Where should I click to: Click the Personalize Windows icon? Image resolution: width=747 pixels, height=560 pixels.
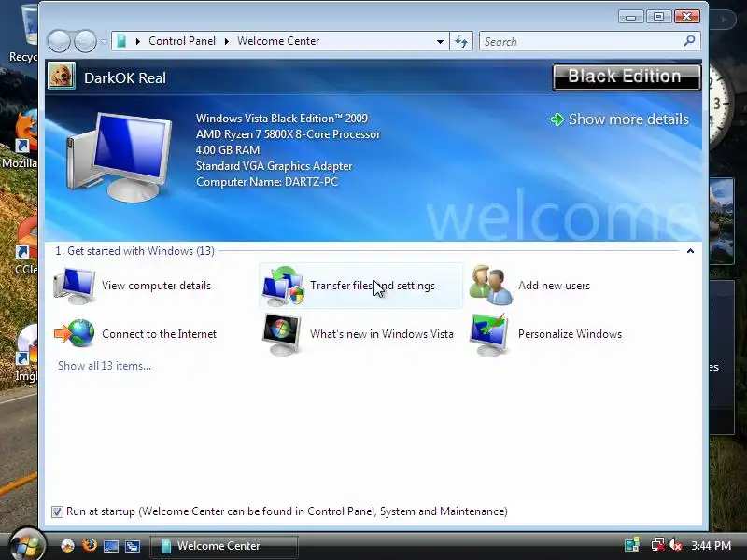tap(488, 334)
